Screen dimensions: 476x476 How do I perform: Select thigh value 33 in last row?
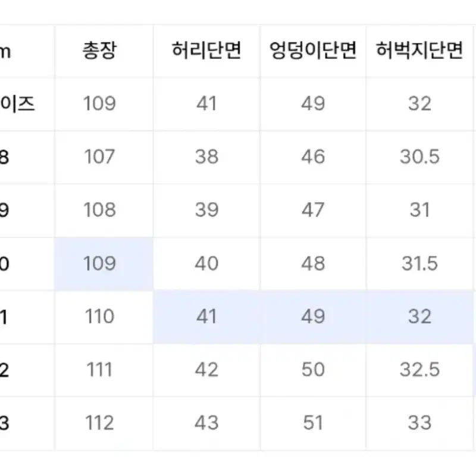[419, 423]
